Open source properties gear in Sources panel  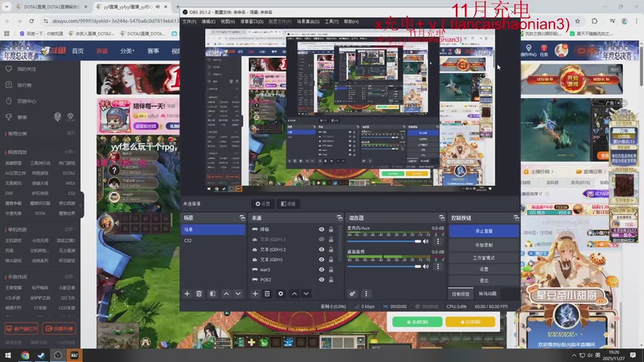click(x=280, y=294)
